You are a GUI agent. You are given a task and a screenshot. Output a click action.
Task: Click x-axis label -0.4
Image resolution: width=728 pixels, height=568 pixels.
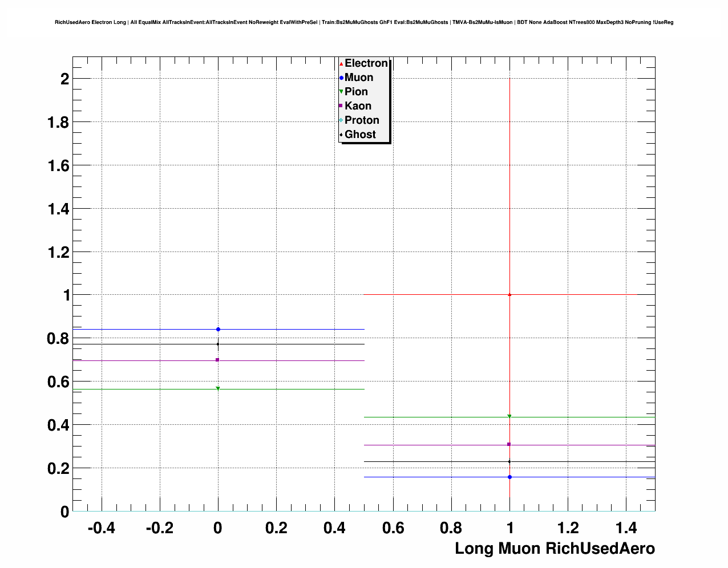[102, 528]
